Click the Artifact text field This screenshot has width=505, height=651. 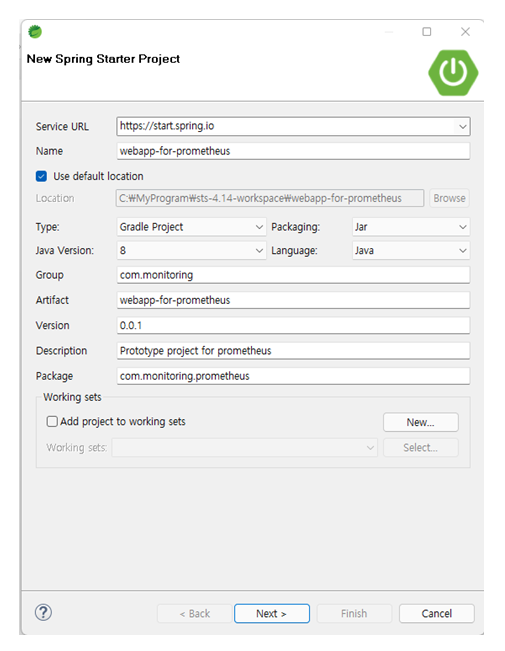point(293,300)
